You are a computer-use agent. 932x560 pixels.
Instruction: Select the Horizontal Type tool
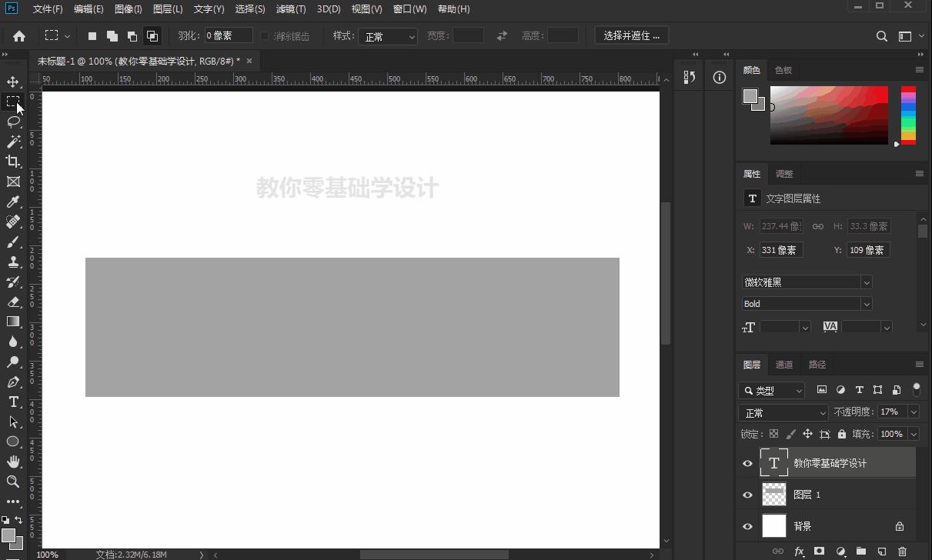pyautogui.click(x=13, y=401)
